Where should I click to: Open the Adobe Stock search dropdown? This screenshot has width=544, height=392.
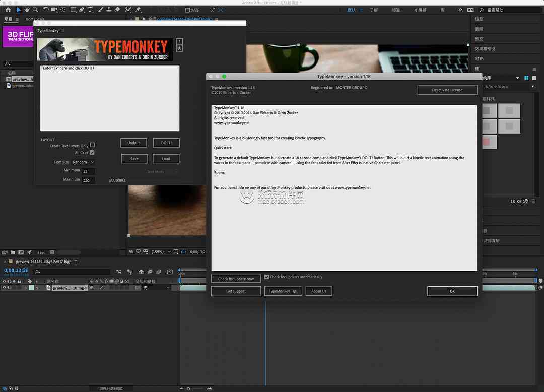[533, 86]
